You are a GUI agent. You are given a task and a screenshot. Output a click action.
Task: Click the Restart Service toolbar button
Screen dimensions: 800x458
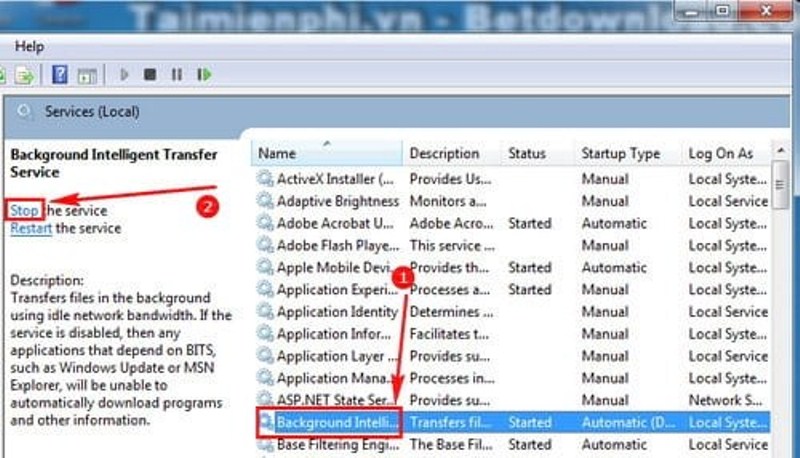coord(204,75)
